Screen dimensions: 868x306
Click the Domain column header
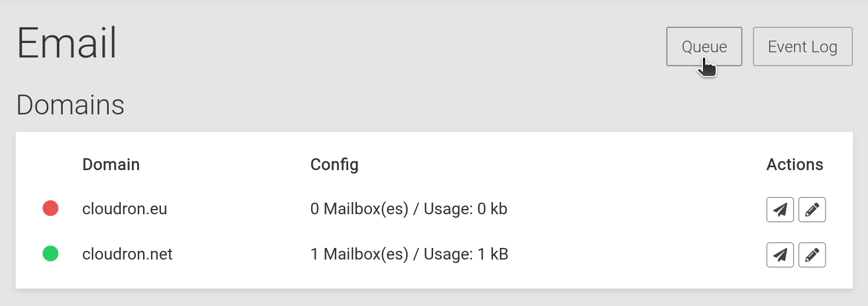[x=111, y=164]
